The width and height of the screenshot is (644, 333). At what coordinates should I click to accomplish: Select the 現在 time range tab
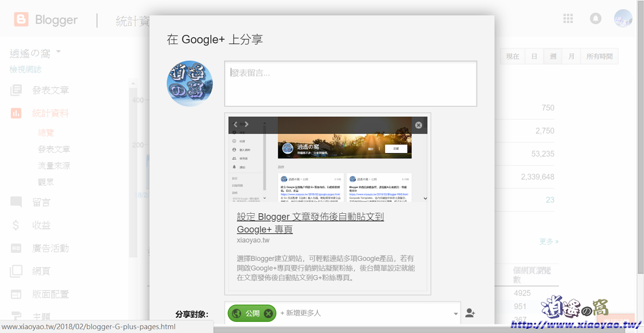513,56
